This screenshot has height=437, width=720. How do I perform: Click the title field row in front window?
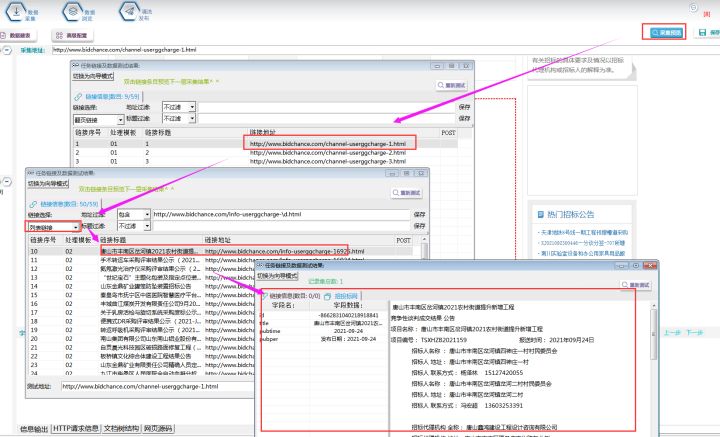pyautogui.click(x=323, y=323)
